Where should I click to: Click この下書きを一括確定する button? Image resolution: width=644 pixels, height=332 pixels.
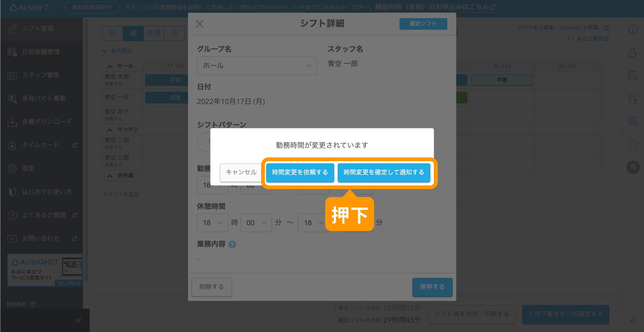[566, 314]
